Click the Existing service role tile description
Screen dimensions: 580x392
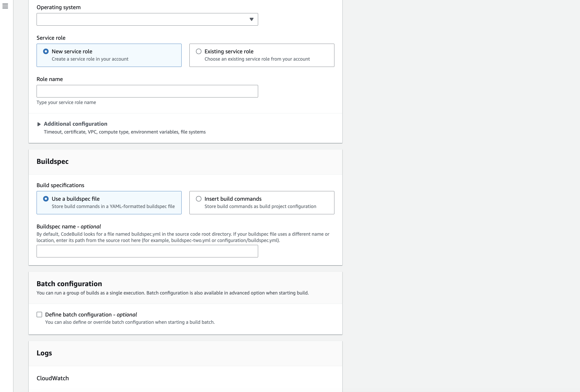pyautogui.click(x=257, y=59)
